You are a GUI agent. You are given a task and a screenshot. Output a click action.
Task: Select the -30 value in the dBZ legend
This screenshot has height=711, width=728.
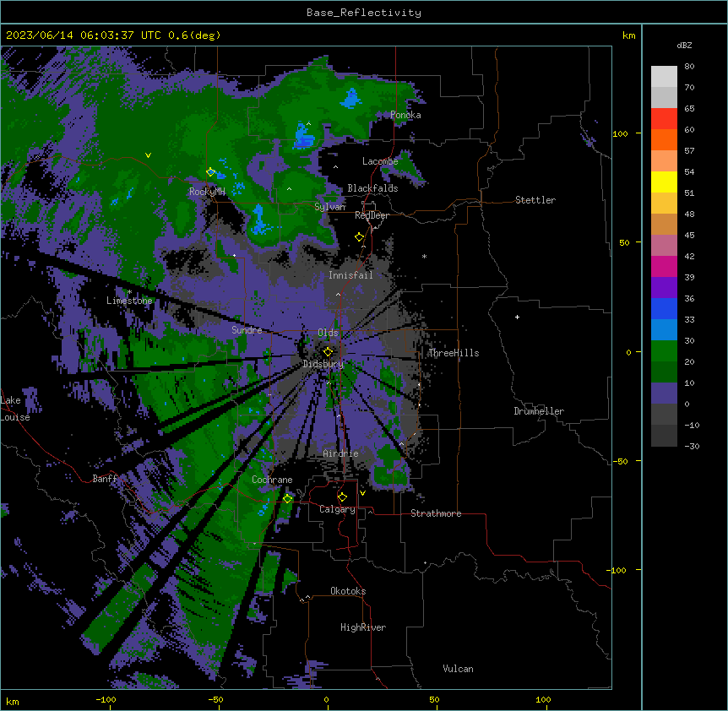coord(692,446)
